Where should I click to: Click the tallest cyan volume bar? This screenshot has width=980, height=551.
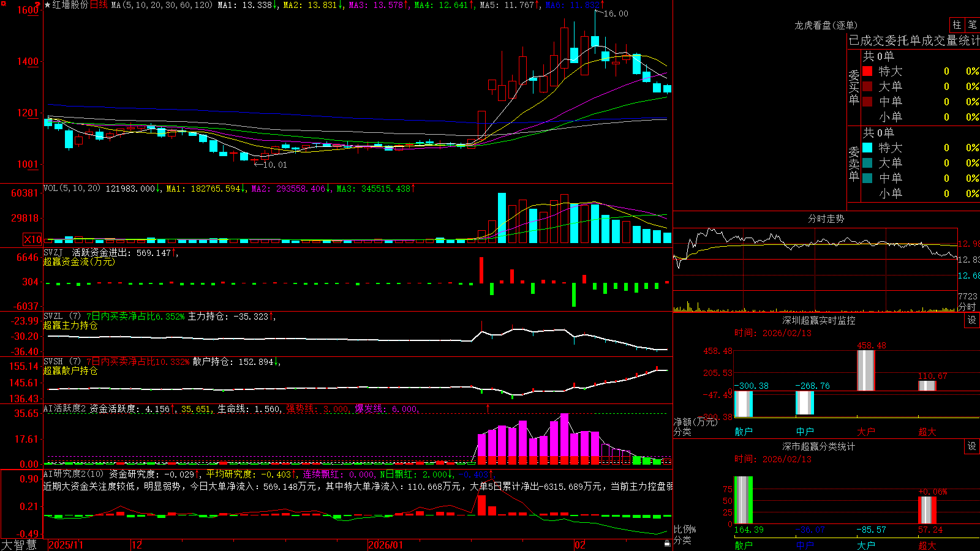pyautogui.click(x=502, y=218)
